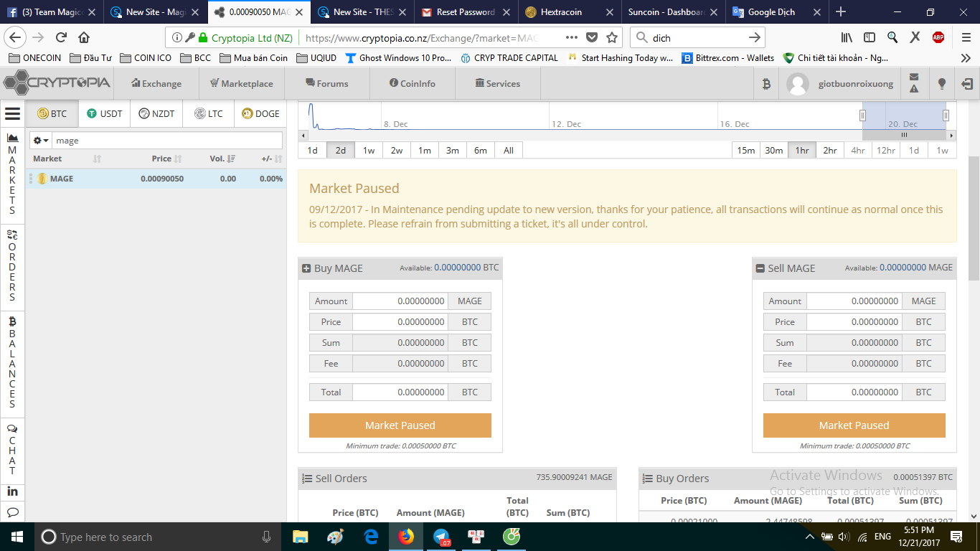Open File Explorer from the taskbar

(301, 537)
